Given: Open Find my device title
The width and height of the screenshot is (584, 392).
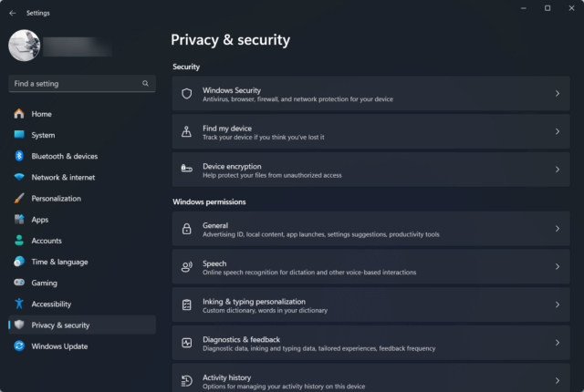Looking at the screenshot, I should click(227, 129).
